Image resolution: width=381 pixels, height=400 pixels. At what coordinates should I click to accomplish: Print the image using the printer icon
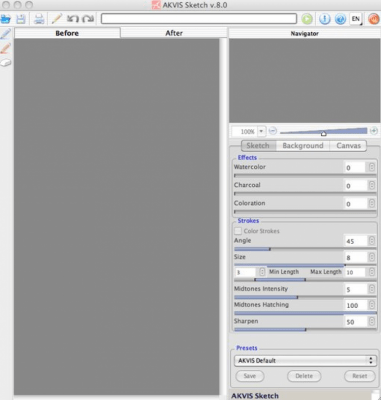(x=39, y=19)
